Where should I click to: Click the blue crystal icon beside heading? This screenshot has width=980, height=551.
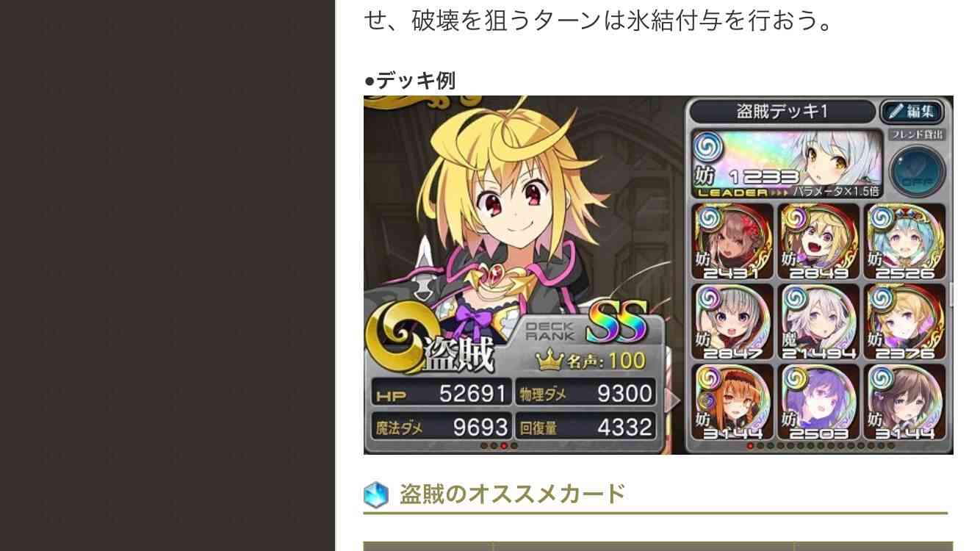376,494
